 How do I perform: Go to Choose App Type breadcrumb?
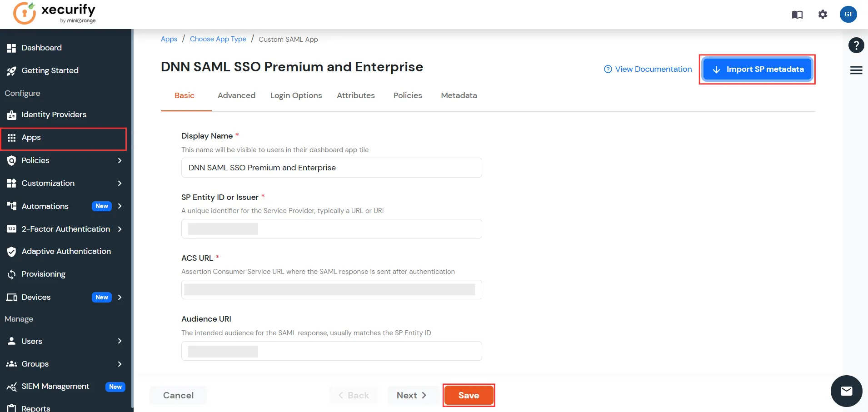point(218,39)
